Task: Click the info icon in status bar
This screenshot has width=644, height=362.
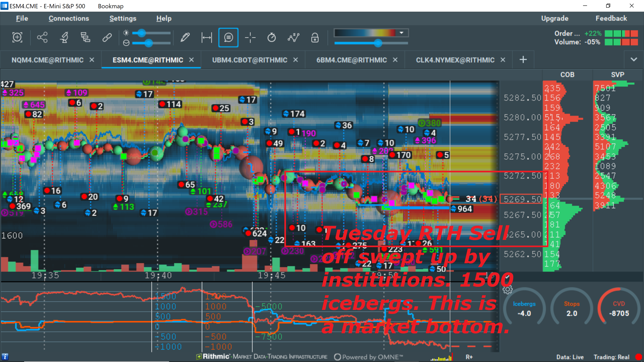Action: [5, 357]
